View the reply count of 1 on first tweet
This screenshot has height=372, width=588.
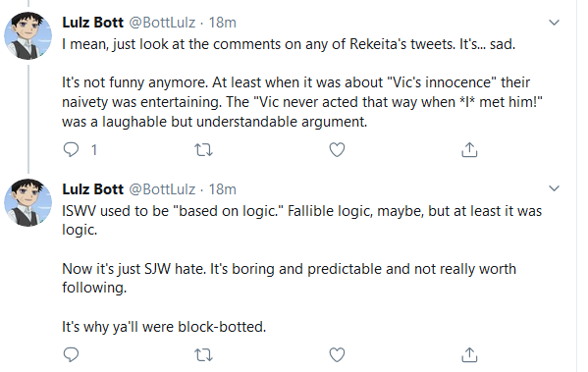94,150
